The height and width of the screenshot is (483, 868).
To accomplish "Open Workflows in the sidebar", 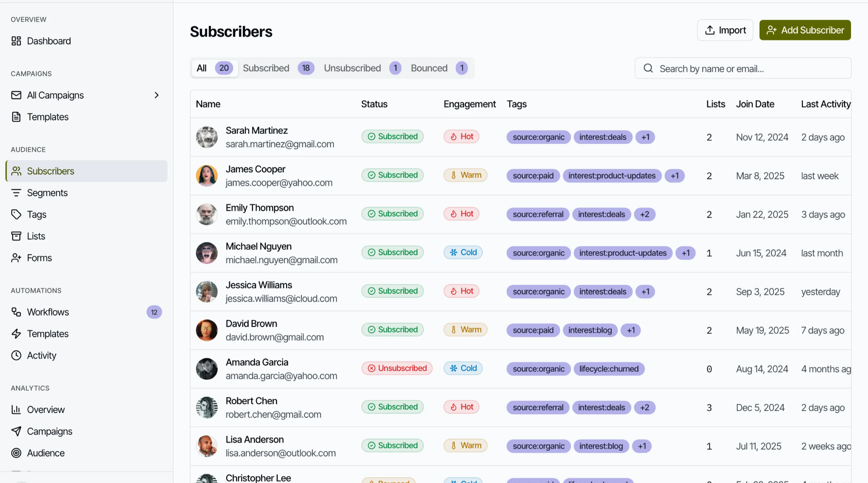I will [x=86, y=312].
